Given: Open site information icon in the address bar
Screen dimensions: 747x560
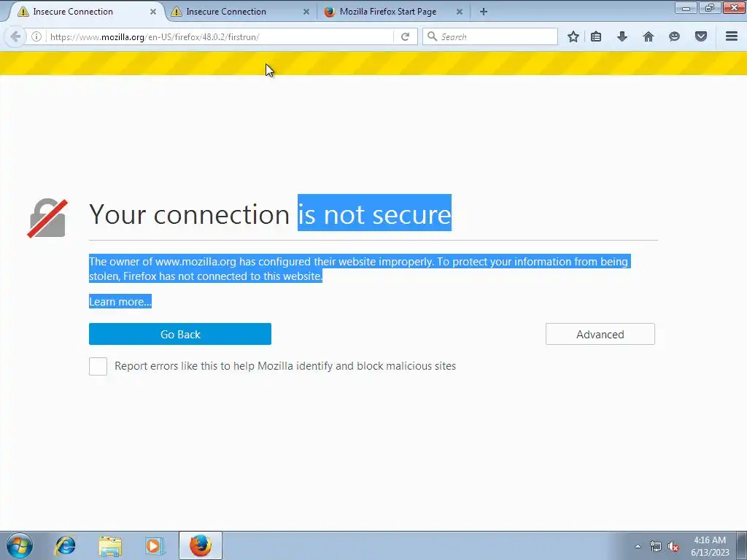Looking at the screenshot, I should pyautogui.click(x=36, y=36).
